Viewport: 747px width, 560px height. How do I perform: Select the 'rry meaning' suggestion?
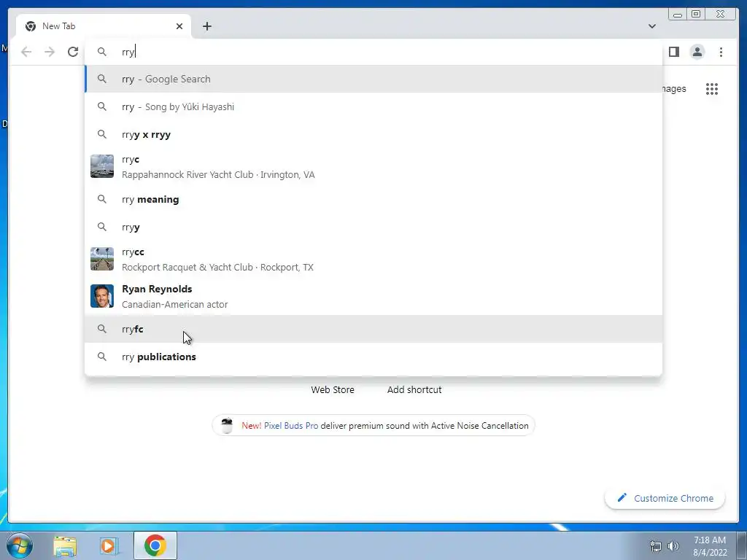click(x=373, y=200)
